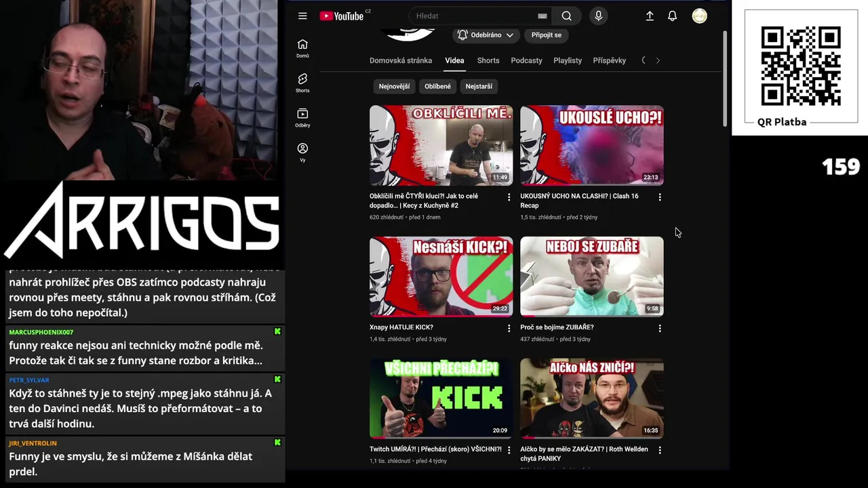Click the 29:22 duration badge
The width and height of the screenshot is (868, 488).
[500, 308]
